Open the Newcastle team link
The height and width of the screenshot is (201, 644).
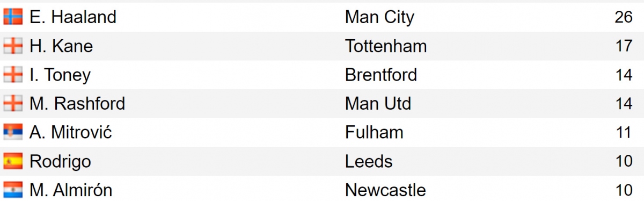pos(385,190)
